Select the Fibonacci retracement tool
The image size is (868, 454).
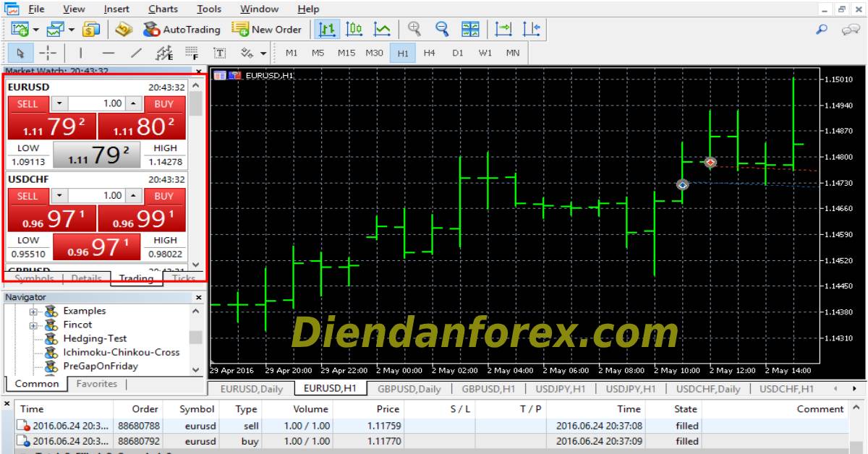192,53
